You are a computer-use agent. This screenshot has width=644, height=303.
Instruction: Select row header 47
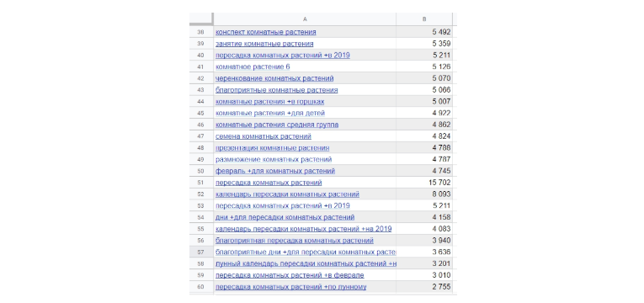[x=201, y=136]
